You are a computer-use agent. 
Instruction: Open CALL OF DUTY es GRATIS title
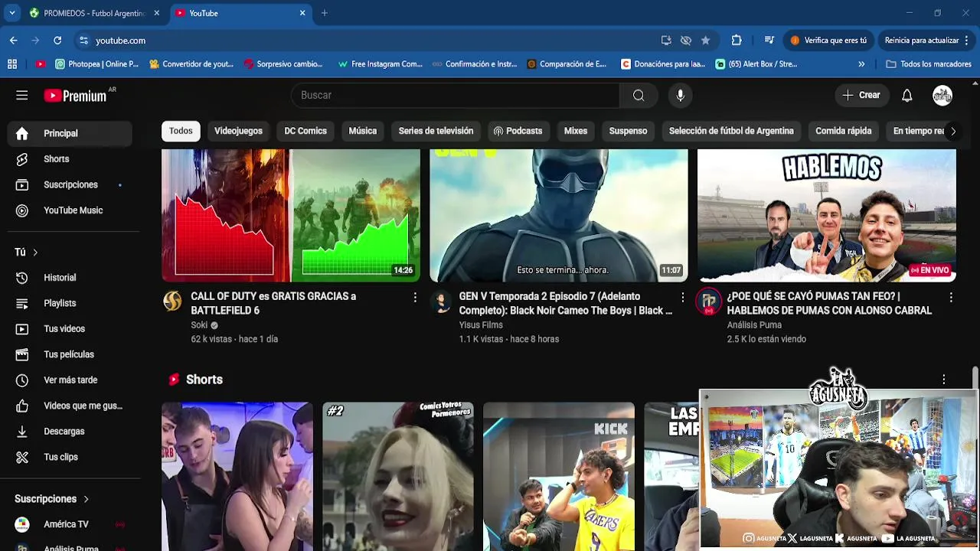(273, 303)
